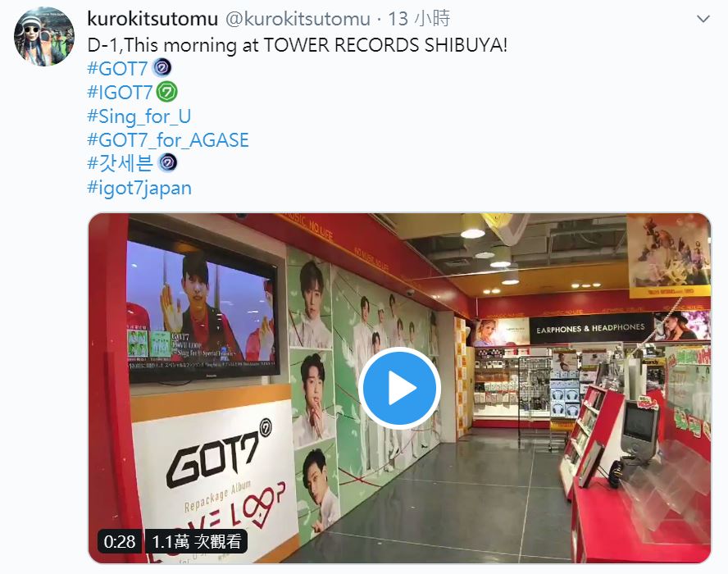This screenshot has height=574, width=728.
Task: Open kurokitsutomu's profile avatar
Action: [43, 36]
